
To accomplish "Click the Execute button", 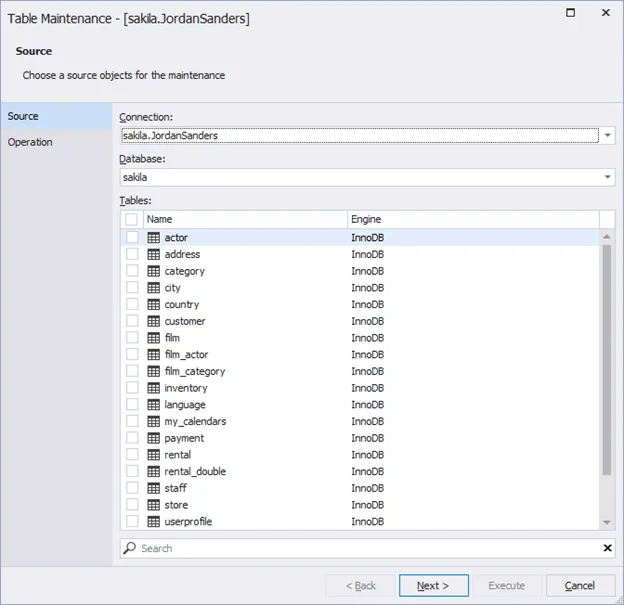I will [x=507, y=585].
